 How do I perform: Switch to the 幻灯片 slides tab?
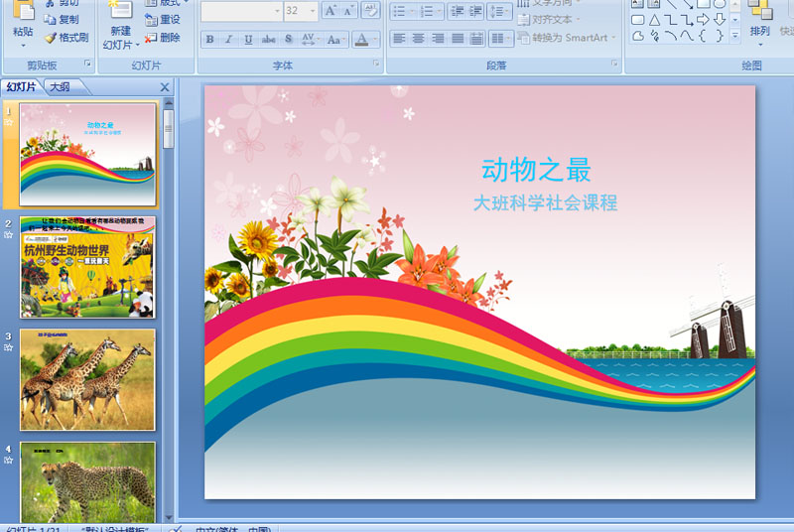pos(22,87)
